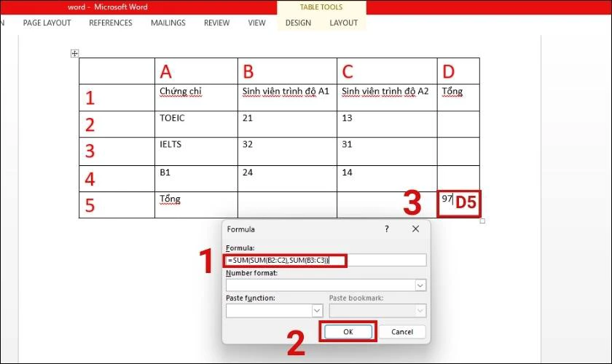Open Formula dialog help question mark

[386, 229]
